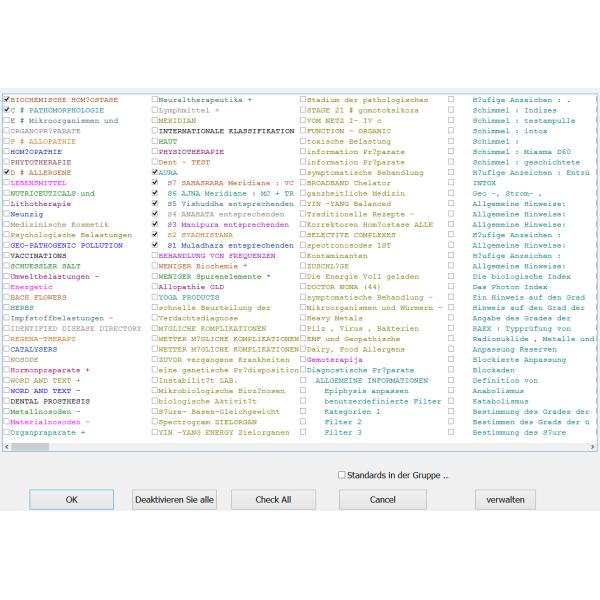Click the Check All button
The image size is (600, 600).
pyautogui.click(x=273, y=499)
